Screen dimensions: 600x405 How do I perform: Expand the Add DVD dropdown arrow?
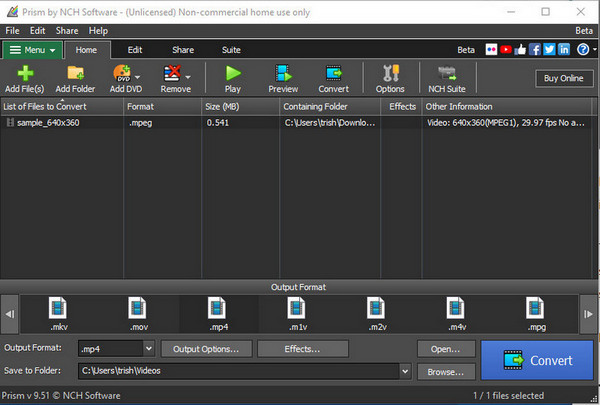(138, 77)
